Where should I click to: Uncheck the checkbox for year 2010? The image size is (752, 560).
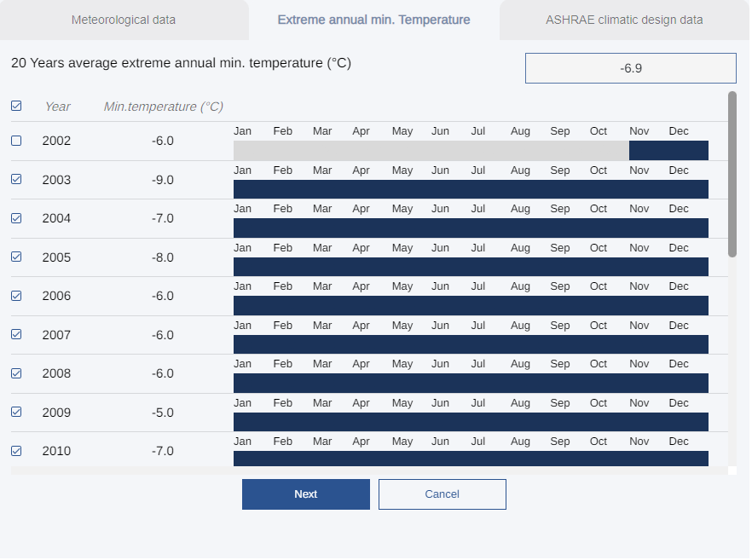point(16,451)
